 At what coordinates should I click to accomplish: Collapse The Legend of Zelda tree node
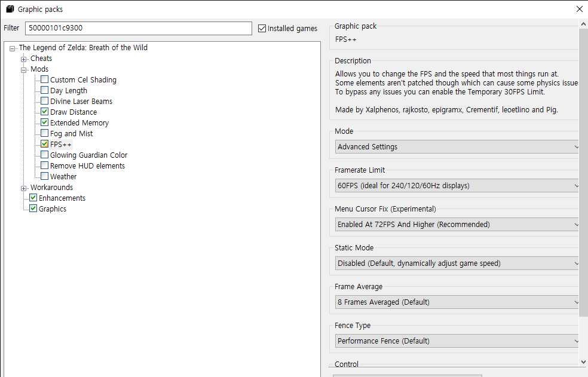[x=13, y=48]
